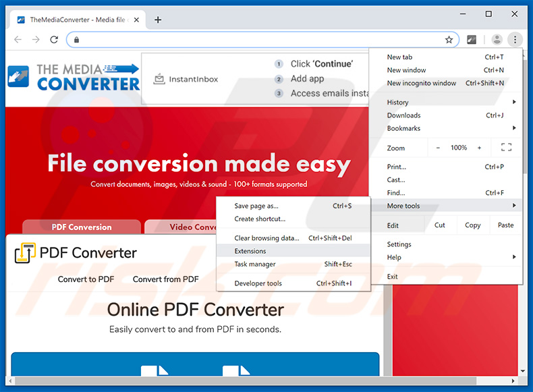Expand the Bookmarks submenu arrow
This screenshot has height=392, width=533.
(514, 128)
